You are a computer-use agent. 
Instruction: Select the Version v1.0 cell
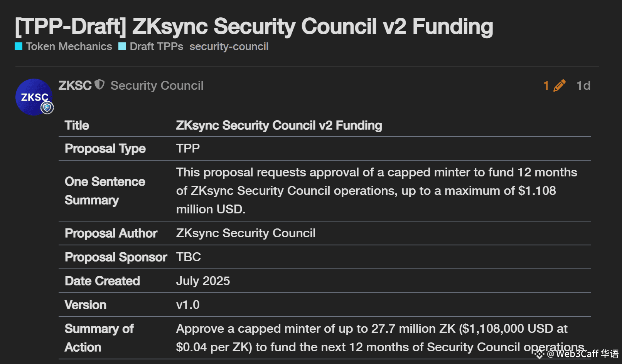pyautogui.click(x=188, y=305)
